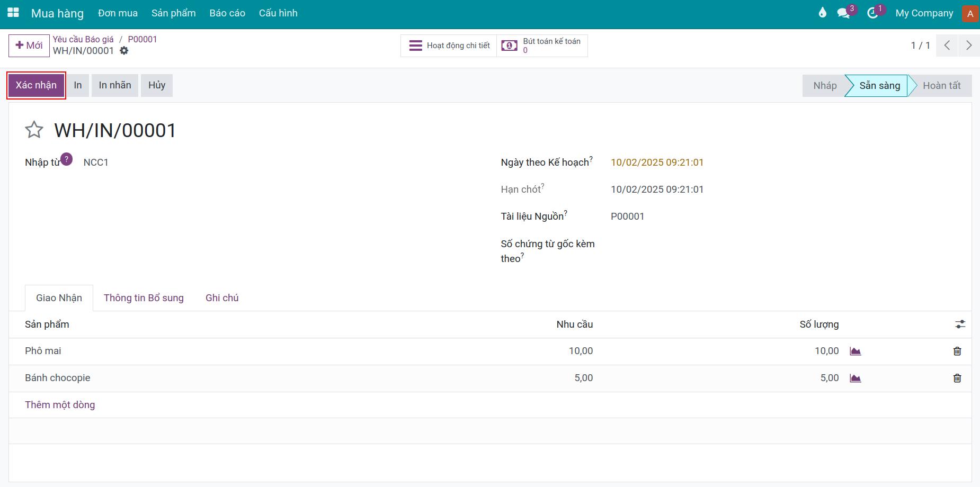Open the user avatar menu
Image resolution: width=980 pixels, height=487 pixels.
click(x=970, y=14)
